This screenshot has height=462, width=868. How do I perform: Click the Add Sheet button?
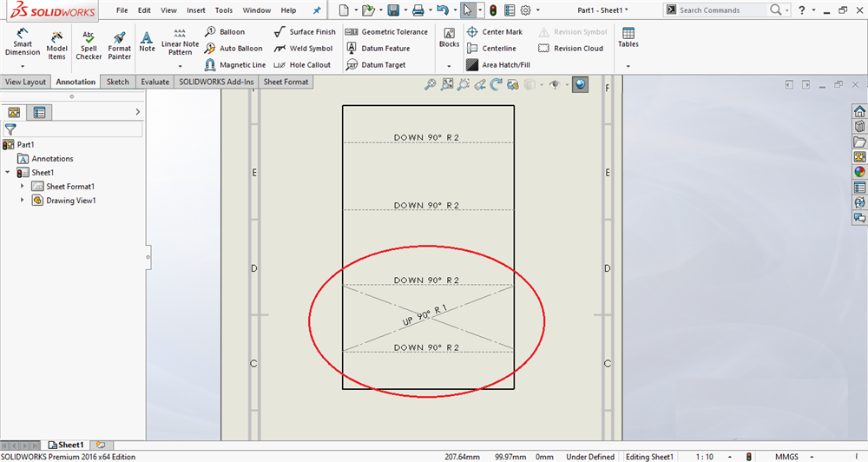(101, 445)
